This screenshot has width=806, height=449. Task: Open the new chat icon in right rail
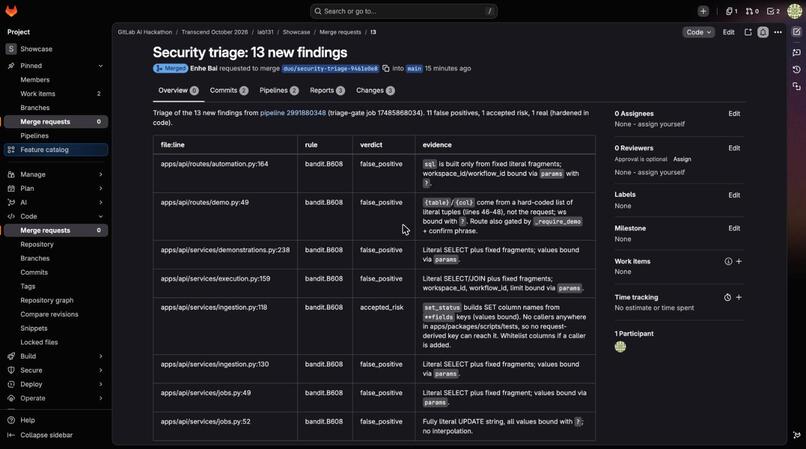(x=797, y=52)
